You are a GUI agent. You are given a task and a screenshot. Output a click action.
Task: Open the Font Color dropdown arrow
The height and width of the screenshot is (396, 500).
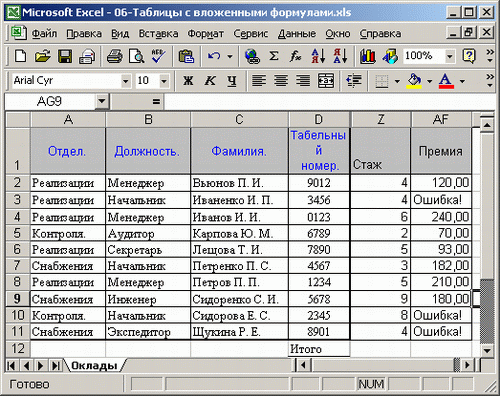pyautogui.click(x=462, y=81)
